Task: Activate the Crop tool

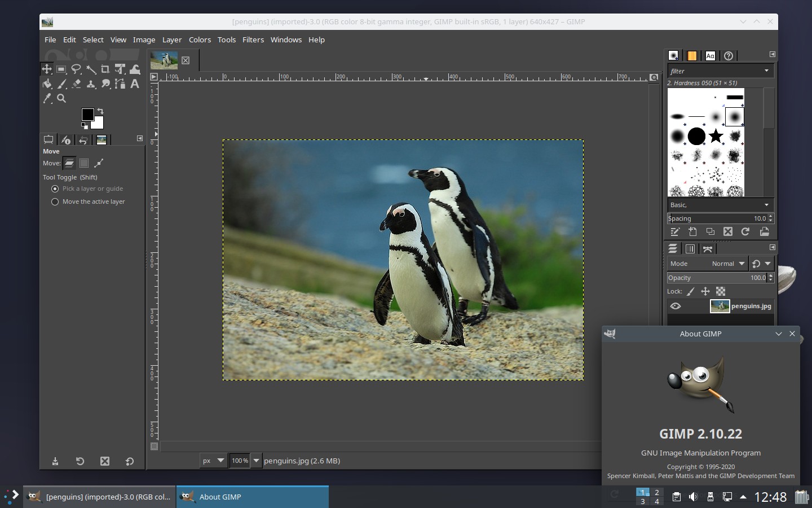Action: [105, 69]
